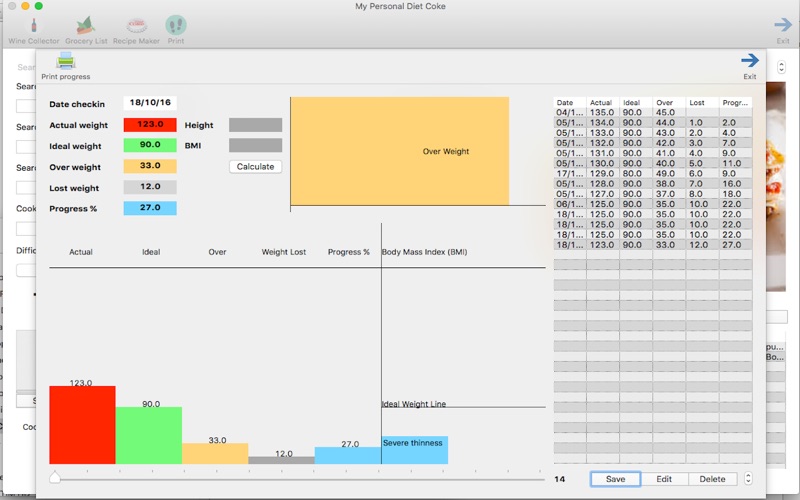This screenshot has width=800, height=500.
Task: Delete the selected weight record
Action: [x=712, y=479]
